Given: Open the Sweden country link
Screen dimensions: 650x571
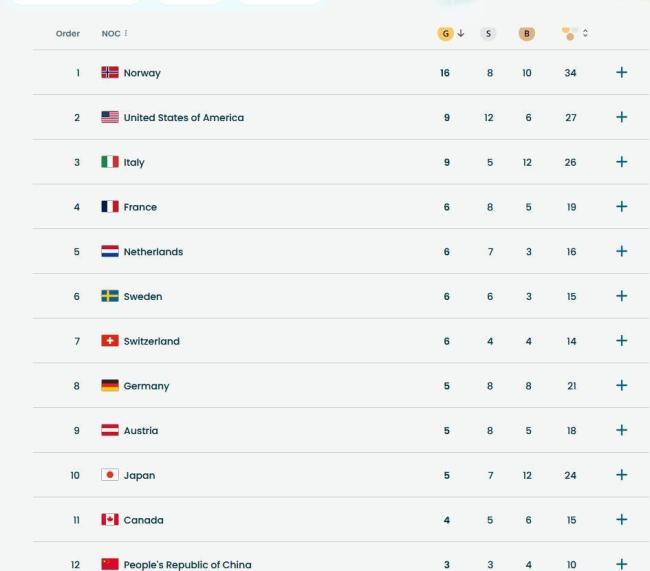Looking at the screenshot, I should click(x=143, y=296).
